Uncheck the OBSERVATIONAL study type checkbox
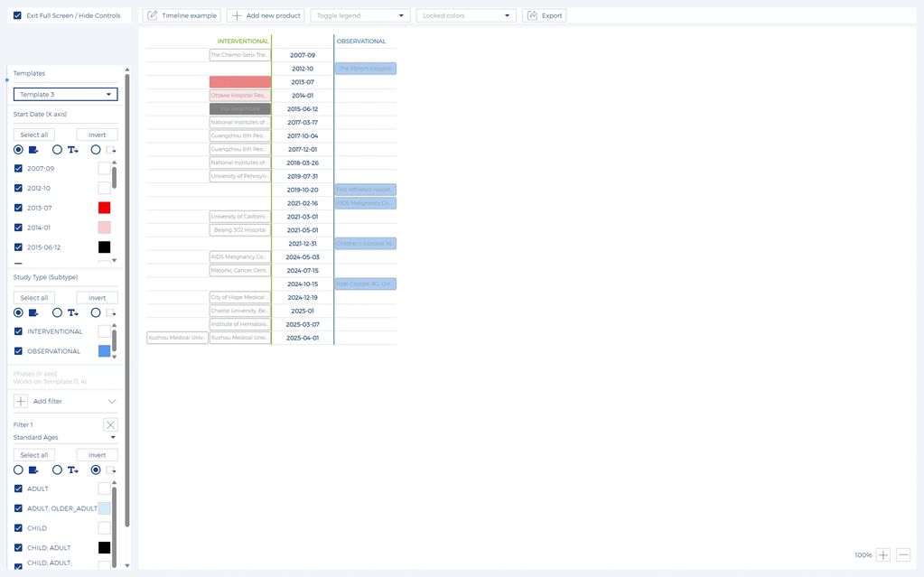This screenshot has height=577, width=924. pyautogui.click(x=18, y=351)
